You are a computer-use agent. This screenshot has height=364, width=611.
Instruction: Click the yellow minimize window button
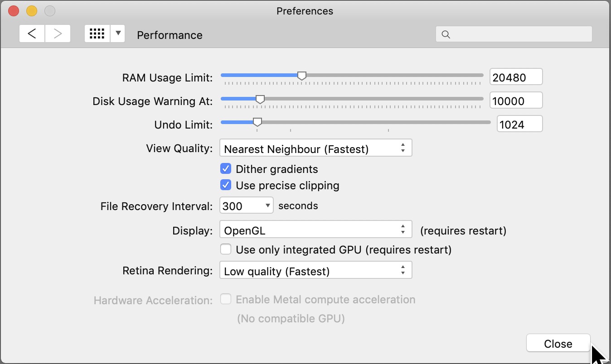(x=32, y=11)
